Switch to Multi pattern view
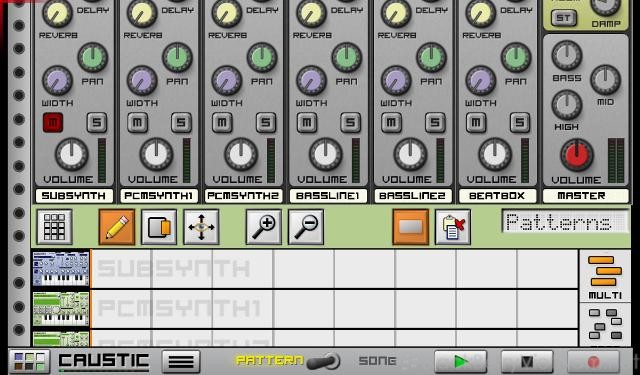Viewport: 640px width, 375px height. tap(605, 277)
